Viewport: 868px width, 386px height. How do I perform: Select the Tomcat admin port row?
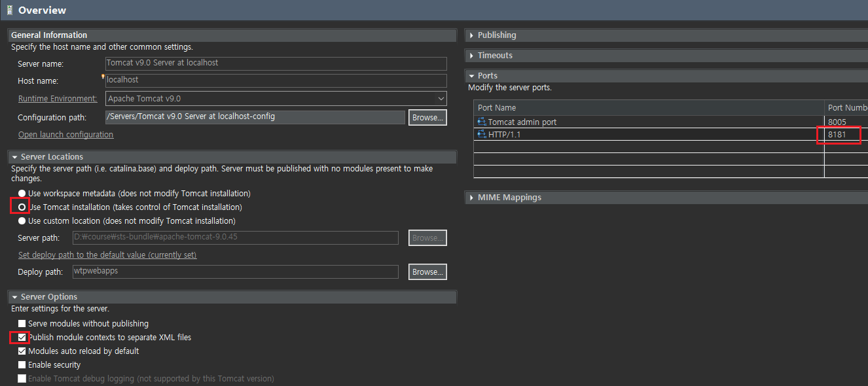pos(670,122)
